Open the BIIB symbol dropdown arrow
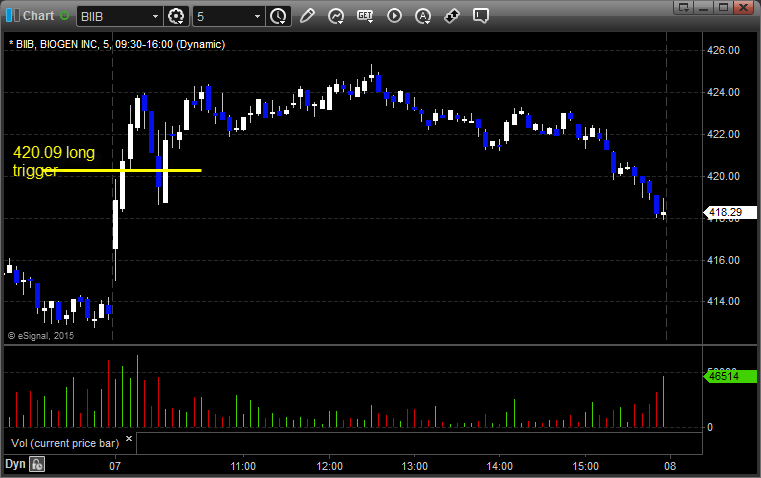 point(155,16)
